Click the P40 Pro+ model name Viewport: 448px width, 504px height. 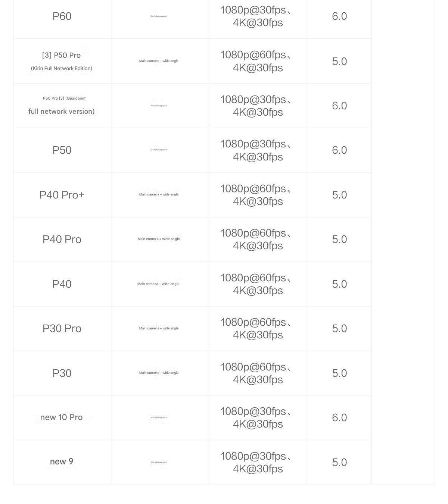62,195
